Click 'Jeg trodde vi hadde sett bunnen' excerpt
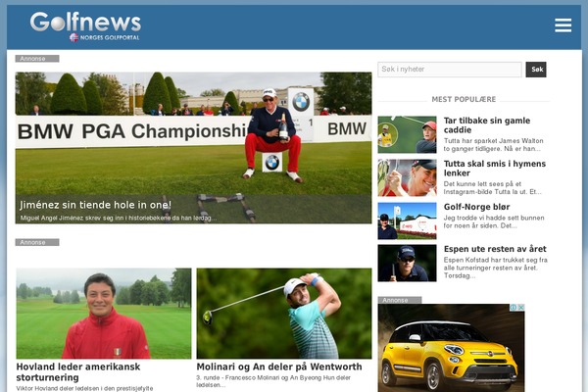 click(x=494, y=221)
